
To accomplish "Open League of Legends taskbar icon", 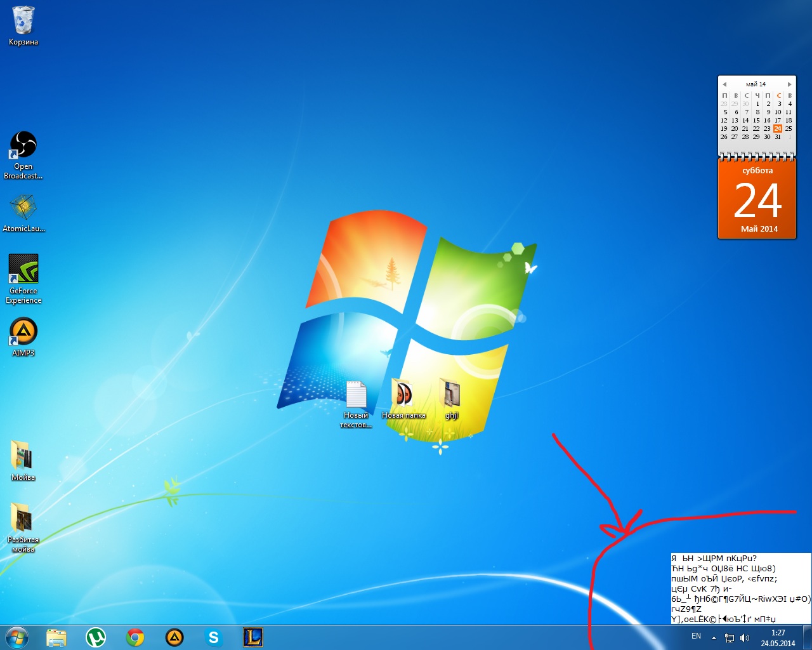I will click(253, 637).
